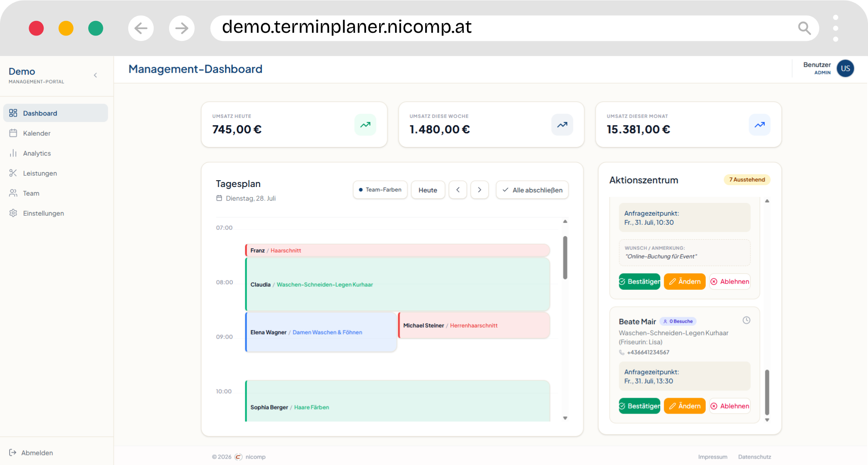Click the address bar URL field

coord(515,28)
